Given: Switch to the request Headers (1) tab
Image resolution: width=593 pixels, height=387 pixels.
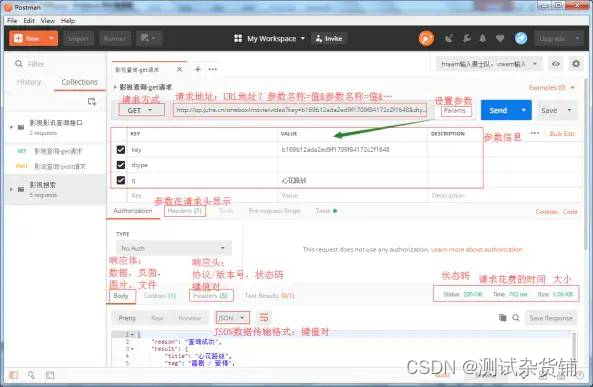Looking at the screenshot, I should tap(185, 211).
